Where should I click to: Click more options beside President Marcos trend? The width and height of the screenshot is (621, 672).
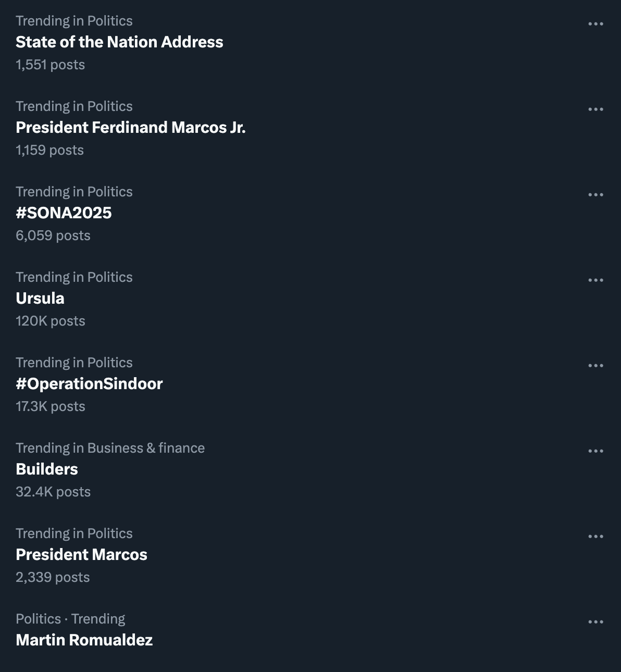[x=595, y=537]
